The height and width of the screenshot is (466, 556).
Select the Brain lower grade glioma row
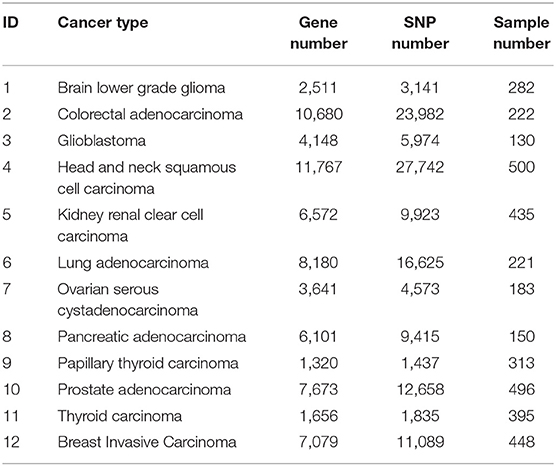point(278,88)
